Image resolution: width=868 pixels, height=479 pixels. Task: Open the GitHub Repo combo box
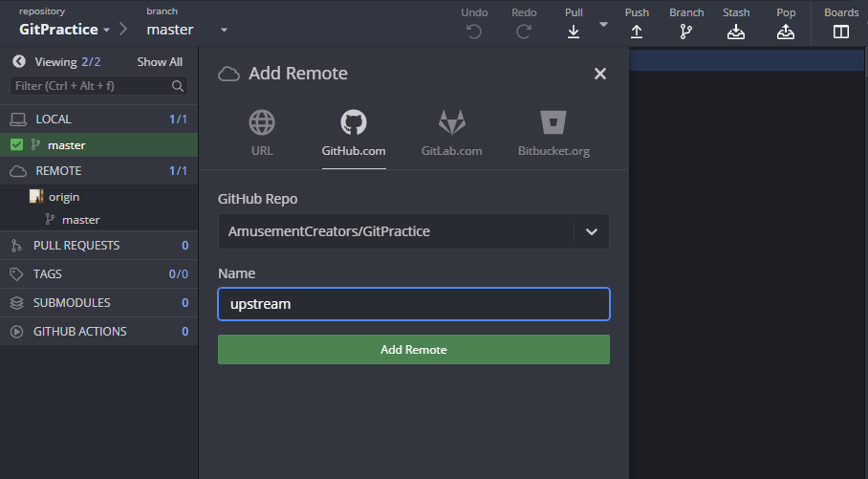coord(414,231)
